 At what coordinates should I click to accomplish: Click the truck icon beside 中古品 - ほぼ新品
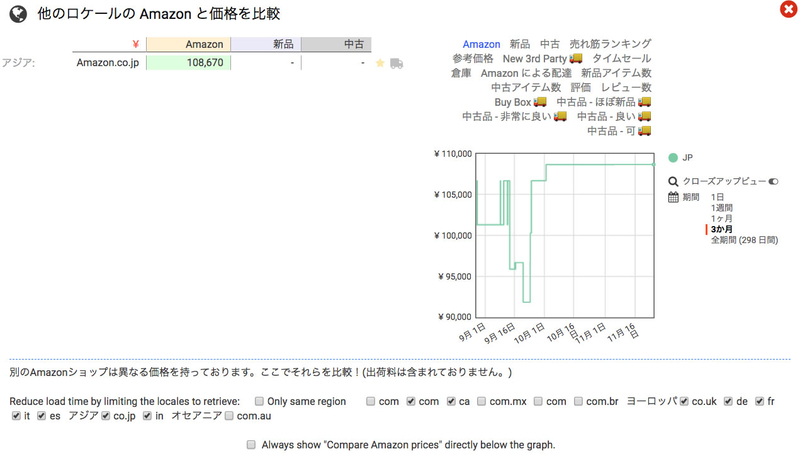point(644,102)
